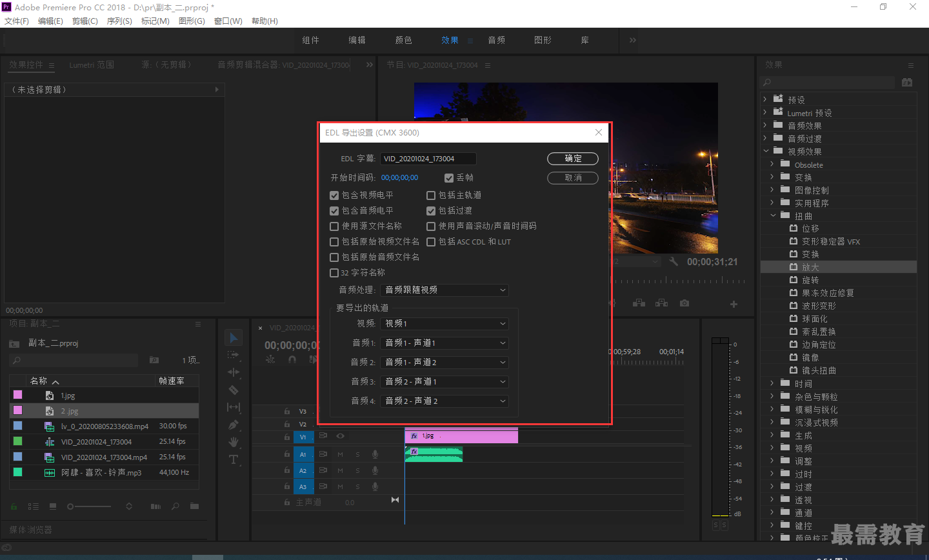The image size is (929, 560).
Task: Click the Extract button in program monitor
Action: [x=661, y=303]
